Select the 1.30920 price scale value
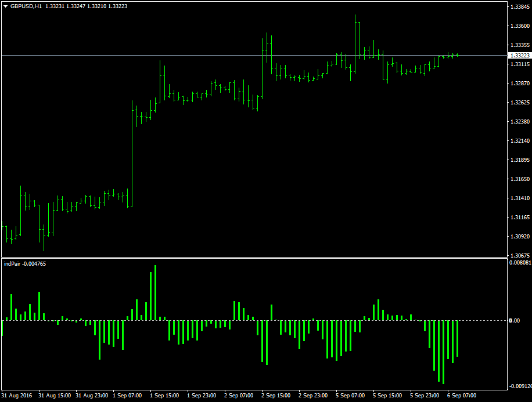Viewport: 532px width, 402px height. 520,237
